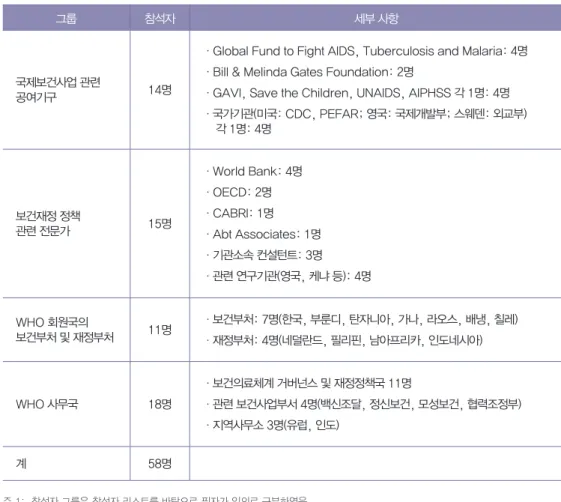
Task: Click the '11명' participant count
Action: coord(160,330)
